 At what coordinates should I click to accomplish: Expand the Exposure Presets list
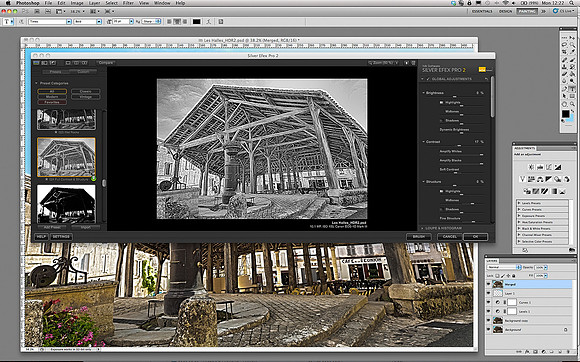pos(519,216)
